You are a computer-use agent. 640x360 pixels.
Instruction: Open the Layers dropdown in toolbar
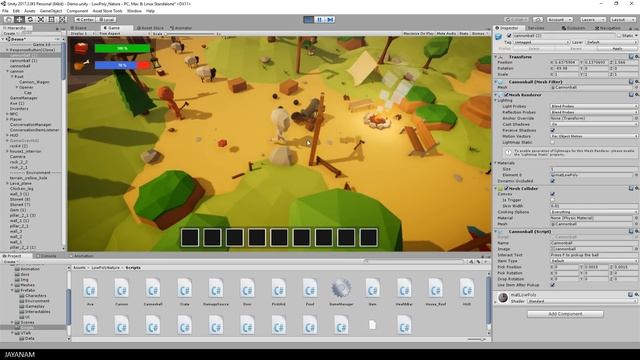click(592, 19)
